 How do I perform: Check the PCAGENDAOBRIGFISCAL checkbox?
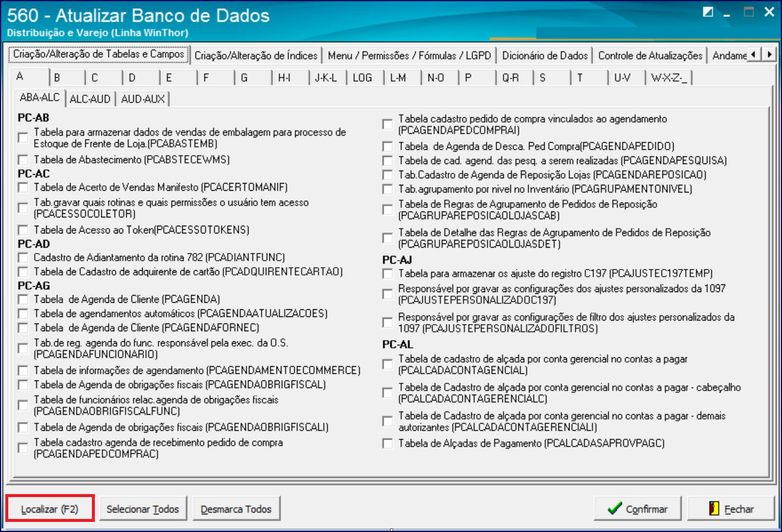coord(23,385)
